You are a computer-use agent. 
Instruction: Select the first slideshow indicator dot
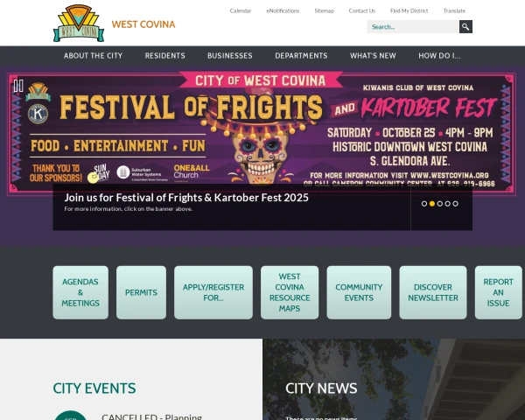[423, 204]
